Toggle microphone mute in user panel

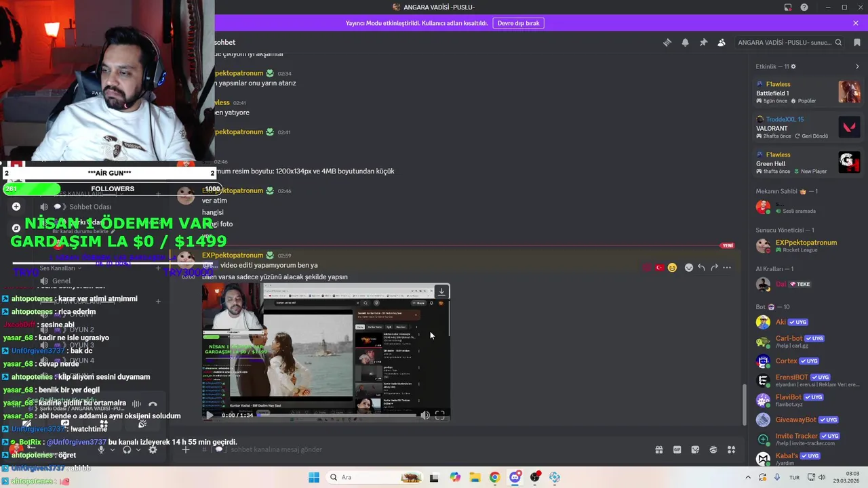(101, 449)
